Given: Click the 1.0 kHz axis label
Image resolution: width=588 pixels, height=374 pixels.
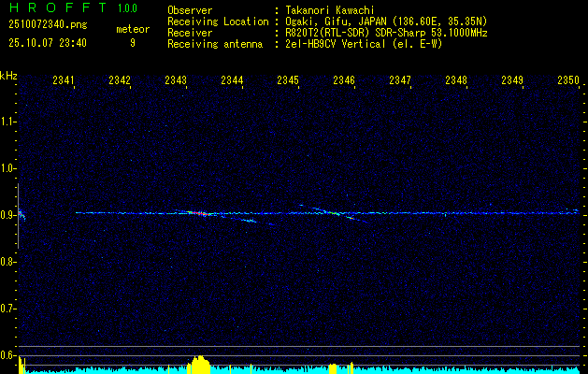Looking at the screenshot, I should (x=7, y=168).
